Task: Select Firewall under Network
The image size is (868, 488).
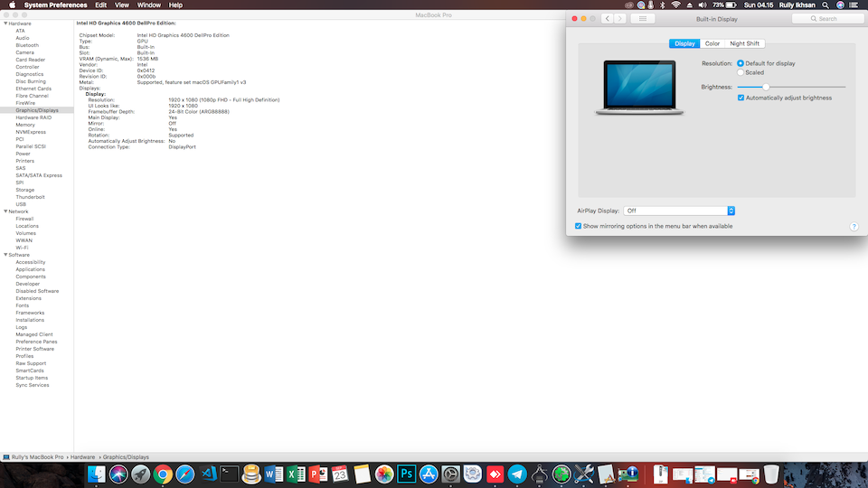Action: [24, 219]
